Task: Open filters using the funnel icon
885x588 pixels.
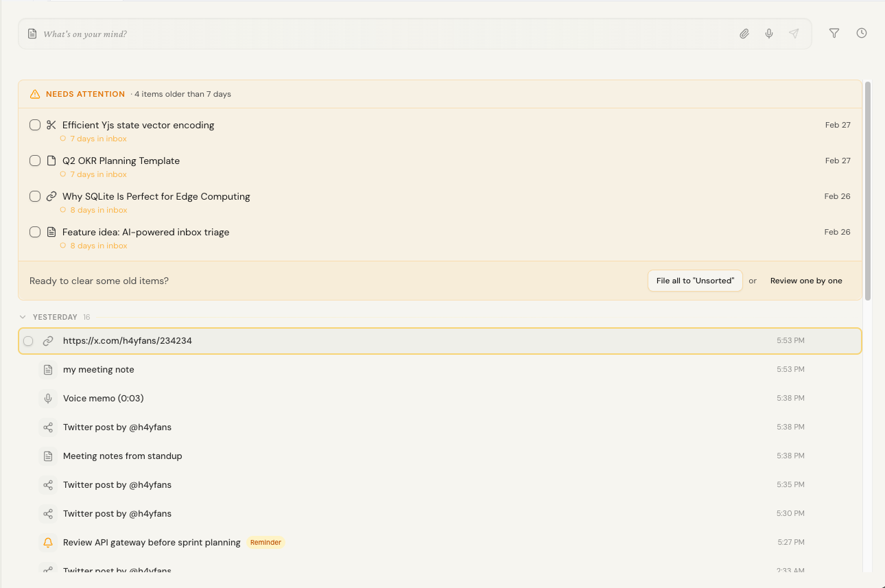Action: click(834, 33)
